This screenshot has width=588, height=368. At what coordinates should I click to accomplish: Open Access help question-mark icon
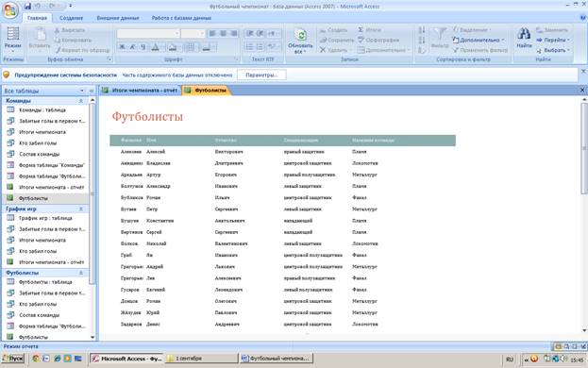tap(583, 18)
